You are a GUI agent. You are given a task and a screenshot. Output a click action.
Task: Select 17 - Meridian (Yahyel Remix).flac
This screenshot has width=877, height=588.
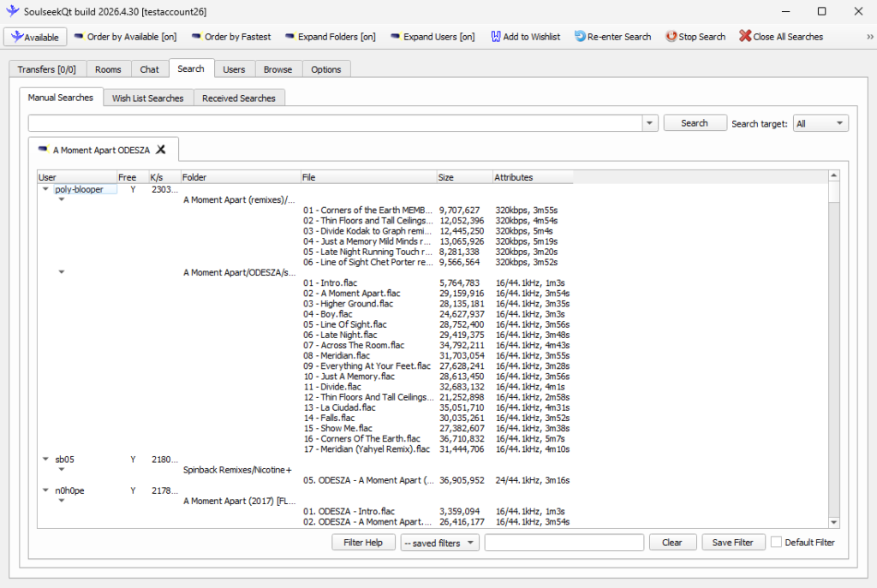[367, 448]
